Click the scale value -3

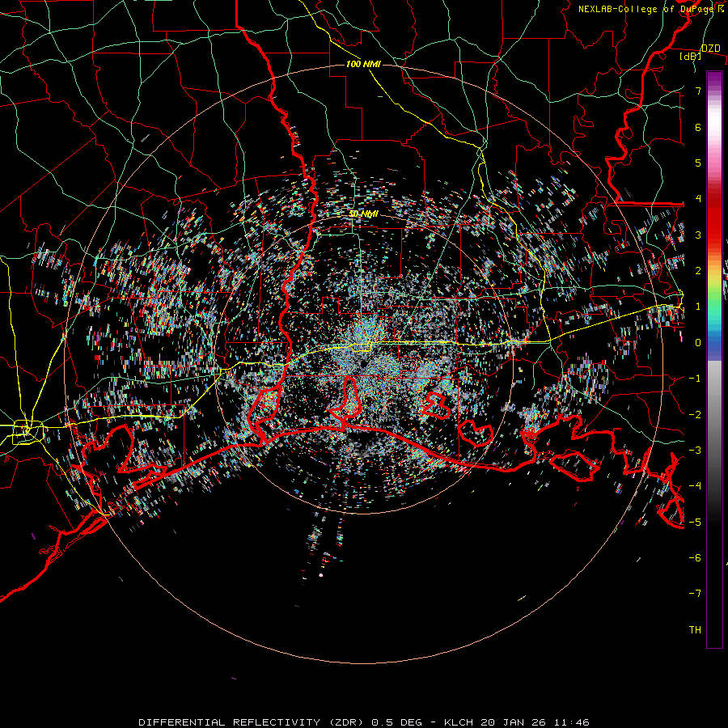click(695, 451)
